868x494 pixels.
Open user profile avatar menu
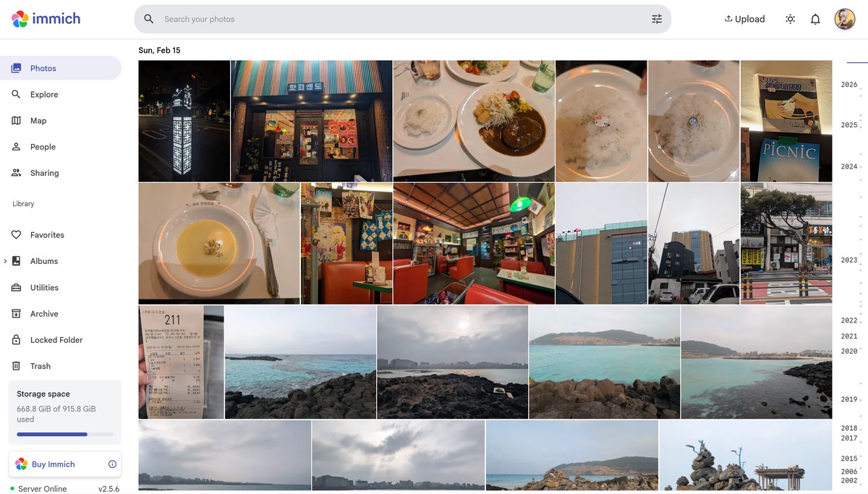click(844, 20)
